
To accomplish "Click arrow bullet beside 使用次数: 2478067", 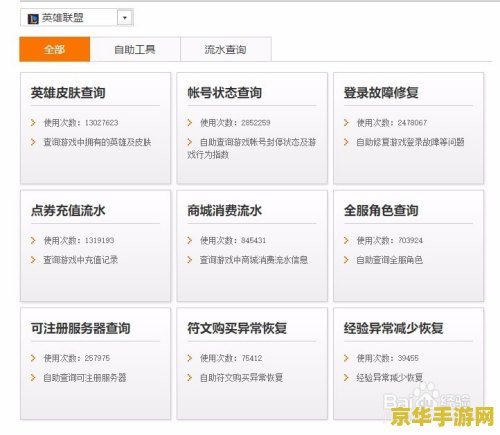I will (346, 123).
